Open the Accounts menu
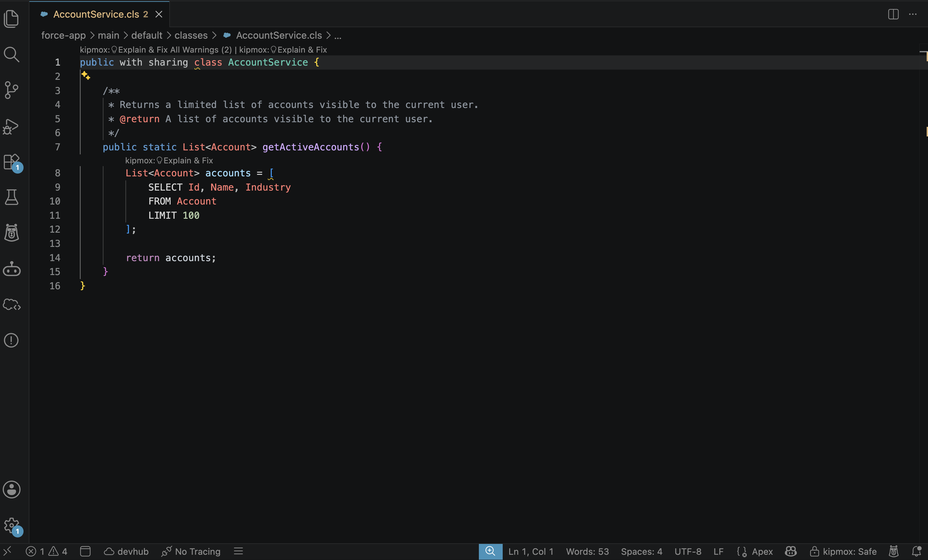The height and width of the screenshot is (560, 928). point(11,490)
